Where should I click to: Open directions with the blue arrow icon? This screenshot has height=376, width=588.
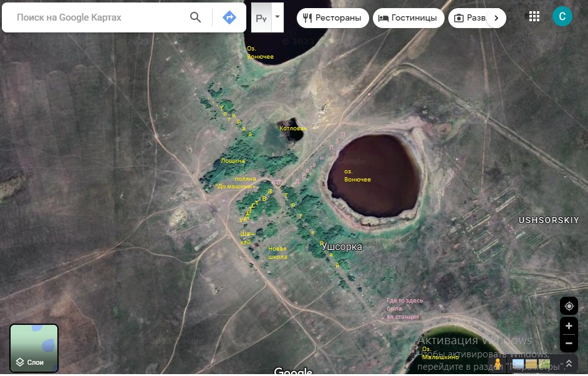coord(229,17)
